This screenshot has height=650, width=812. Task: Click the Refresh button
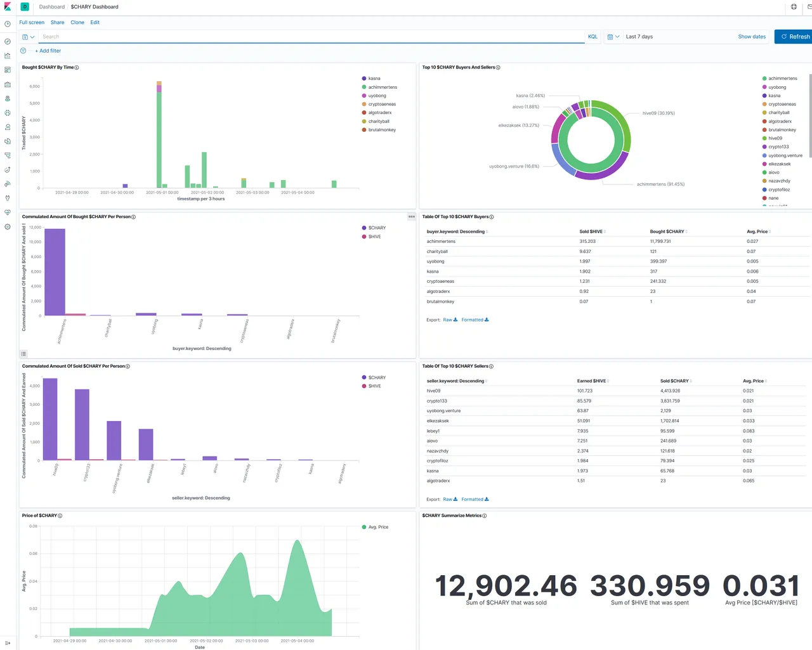tap(793, 37)
